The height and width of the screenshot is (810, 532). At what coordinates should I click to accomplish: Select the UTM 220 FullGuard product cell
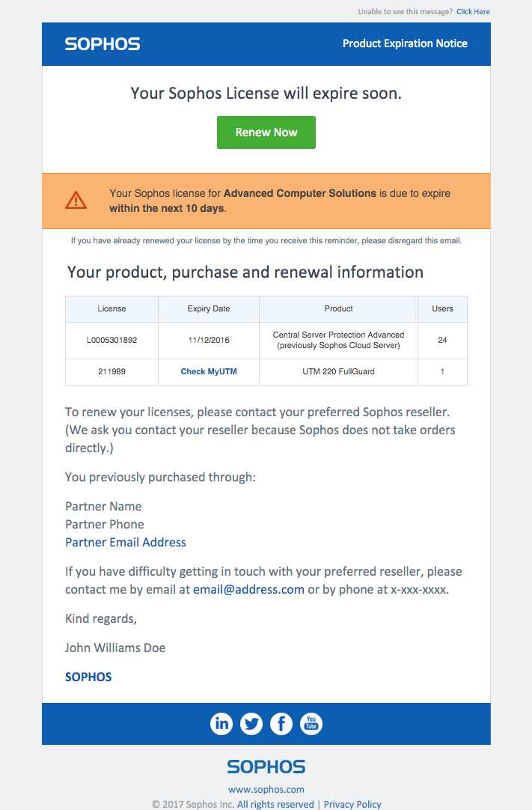coord(338,371)
